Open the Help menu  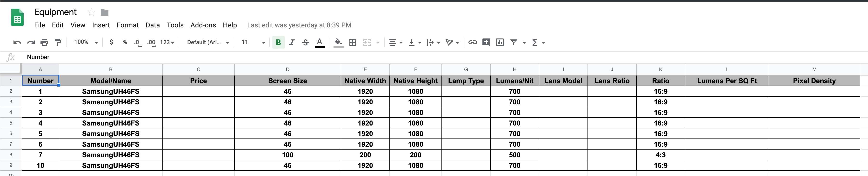click(x=230, y=25)
